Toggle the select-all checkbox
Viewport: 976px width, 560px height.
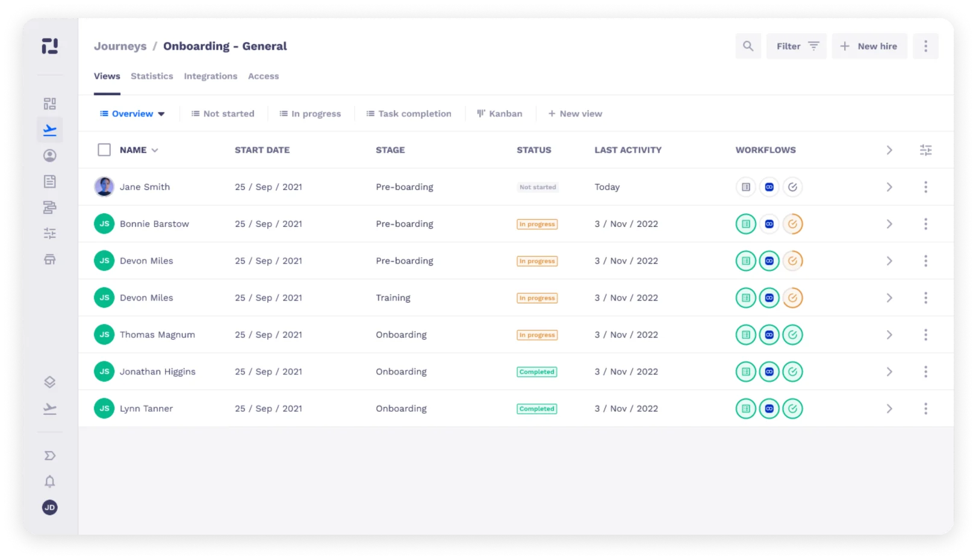click(x=104, y=150)
